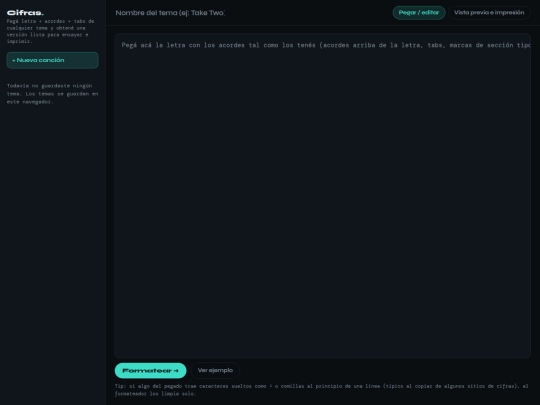
Task: Click inside the large lyrics paste area
Action: 323,196
